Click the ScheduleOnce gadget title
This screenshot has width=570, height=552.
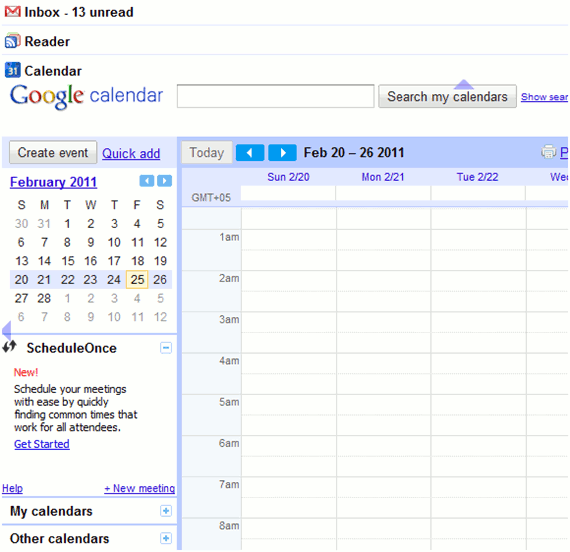(x=72, y=348)
